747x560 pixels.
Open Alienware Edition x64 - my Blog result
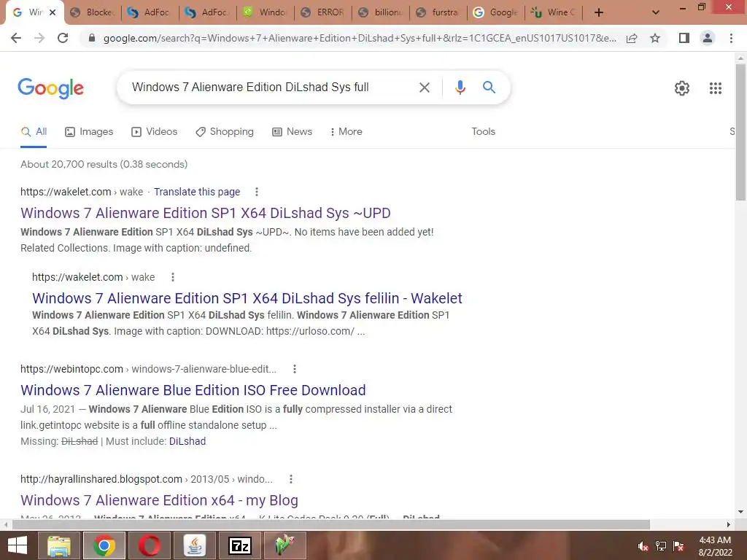click(159, 500)
